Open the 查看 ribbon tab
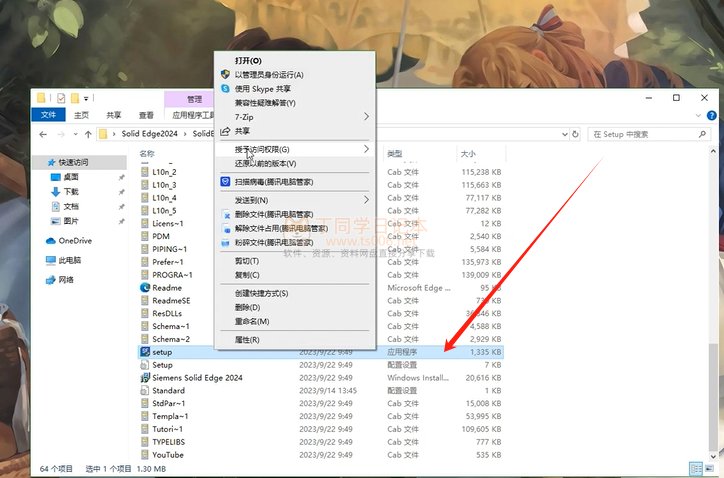Viewport: 724px width, 478px height. point(146,115)
